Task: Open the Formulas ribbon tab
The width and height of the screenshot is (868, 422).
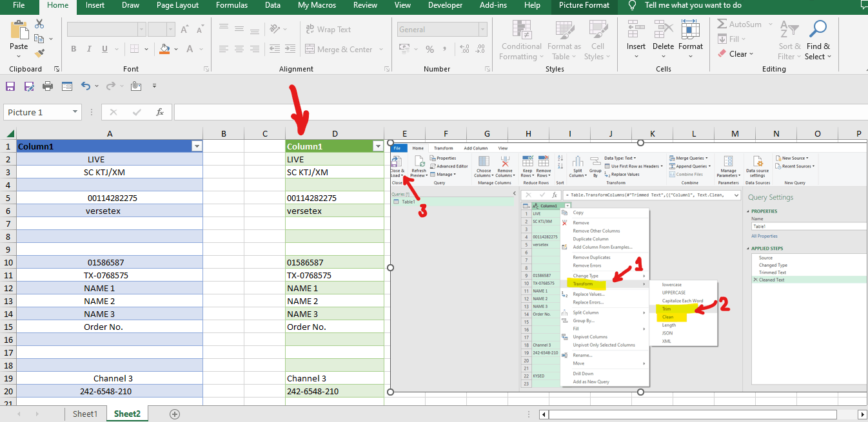Action: click(232, 5)
